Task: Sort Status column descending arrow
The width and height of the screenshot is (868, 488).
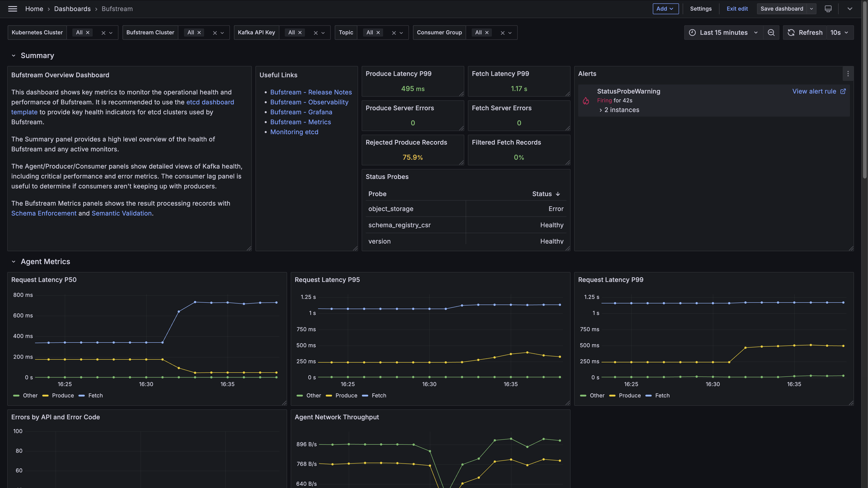Action: [558, 194]
